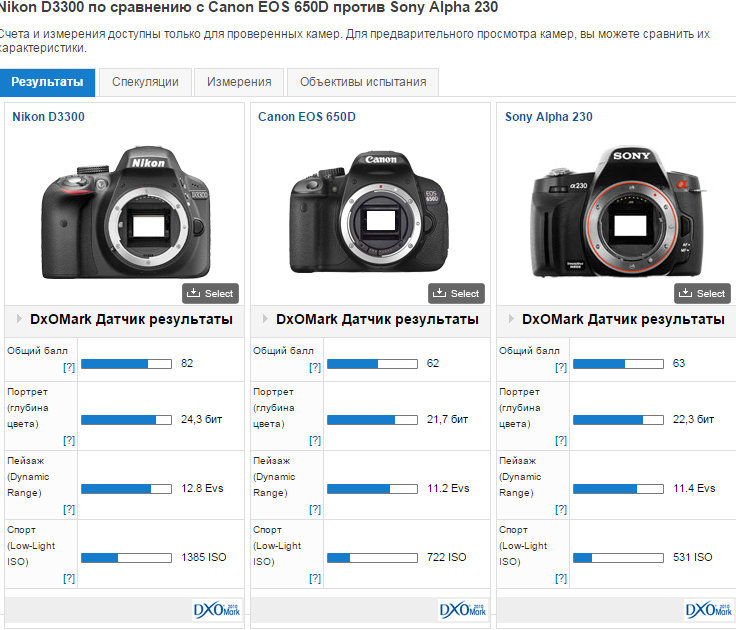Open the Nikon D3300 title link
Viewport: 736px width, 630px height.
pos(48,117)
